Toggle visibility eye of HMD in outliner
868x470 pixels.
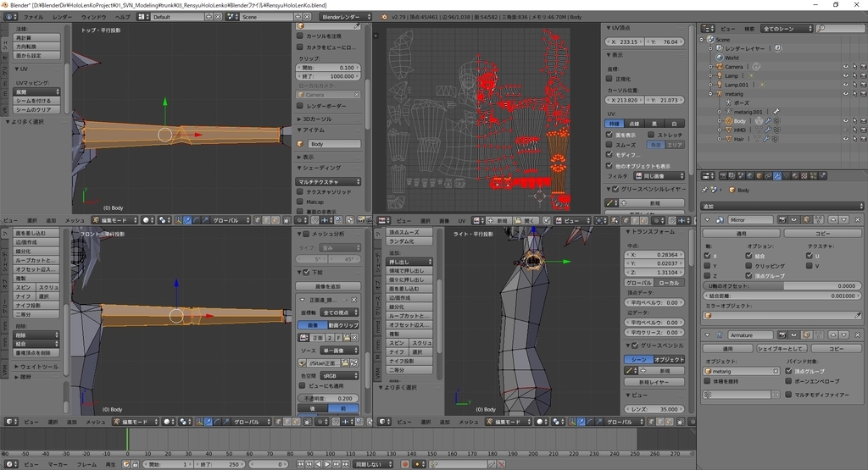[x=845, y=130]
